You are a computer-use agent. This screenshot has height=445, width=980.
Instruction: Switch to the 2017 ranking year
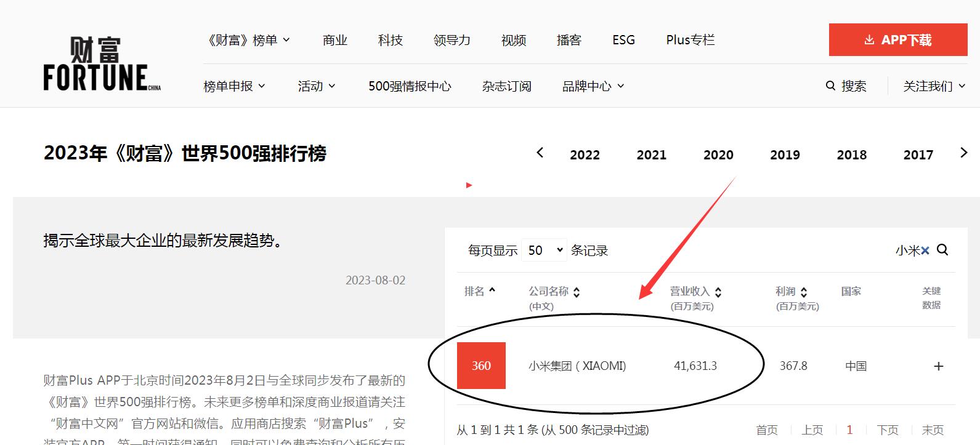click(x=918, y=155)
